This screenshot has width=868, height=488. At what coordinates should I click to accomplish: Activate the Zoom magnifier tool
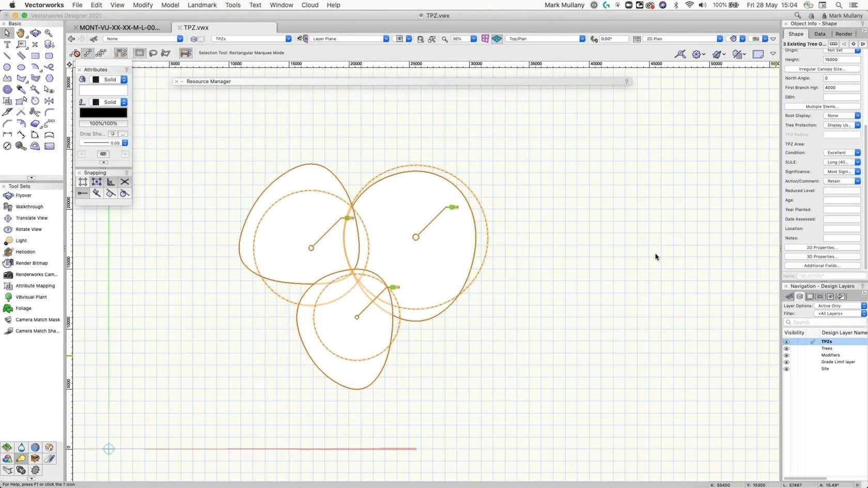(x=49, y=33)
